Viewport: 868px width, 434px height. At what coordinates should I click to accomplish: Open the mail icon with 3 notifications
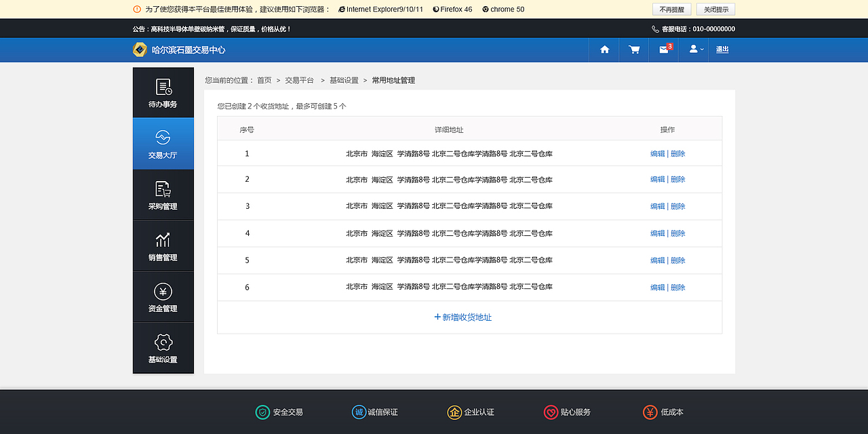(x=663, y=50)
